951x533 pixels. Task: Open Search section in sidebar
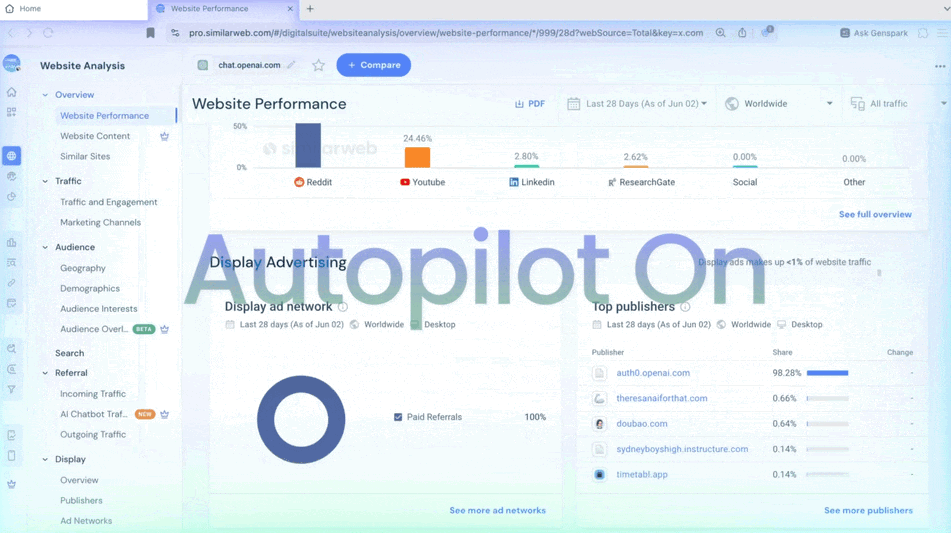pyautogui.click(x=70, y=353)
